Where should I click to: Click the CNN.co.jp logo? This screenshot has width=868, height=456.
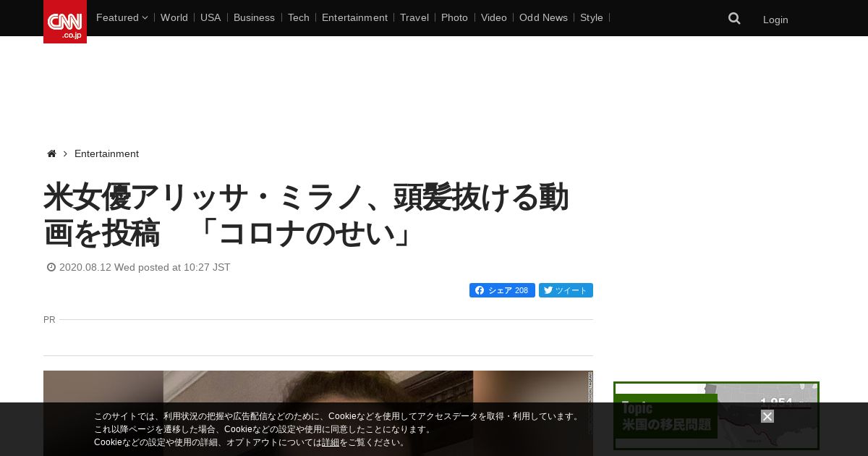(x=65, y=22)
